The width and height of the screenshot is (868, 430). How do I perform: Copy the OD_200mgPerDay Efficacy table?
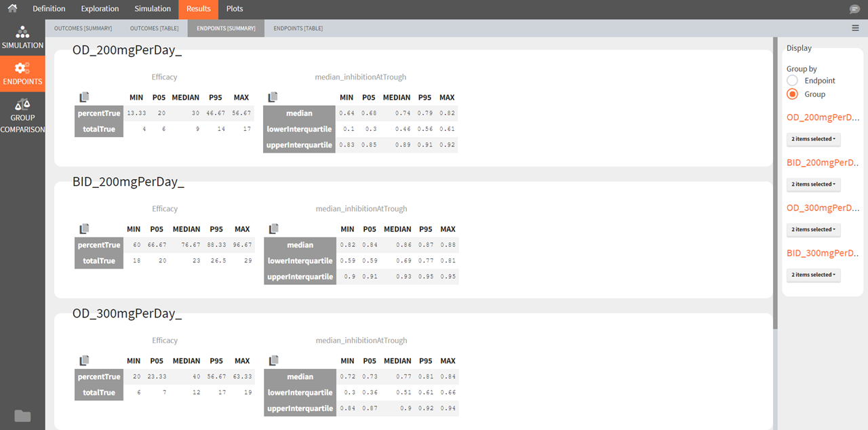[84, 97]
